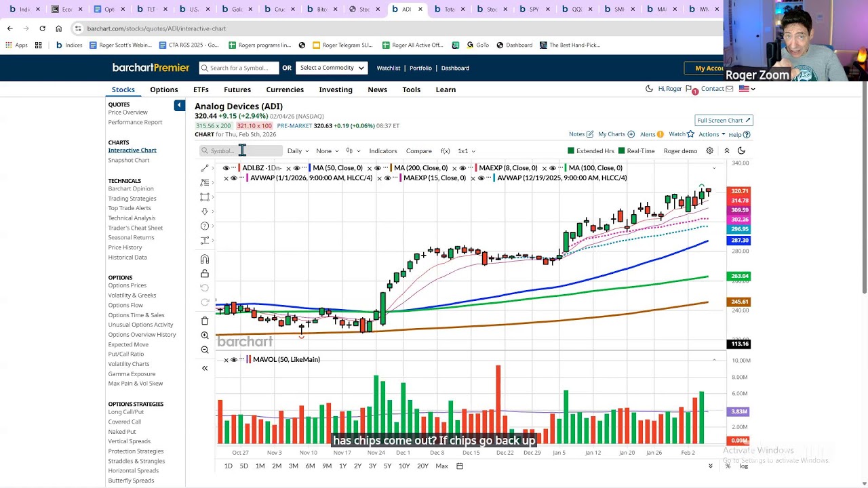This screenshot has width=868, height=488.
Task: Open the Investing nav tab
Action: point(336,89)
